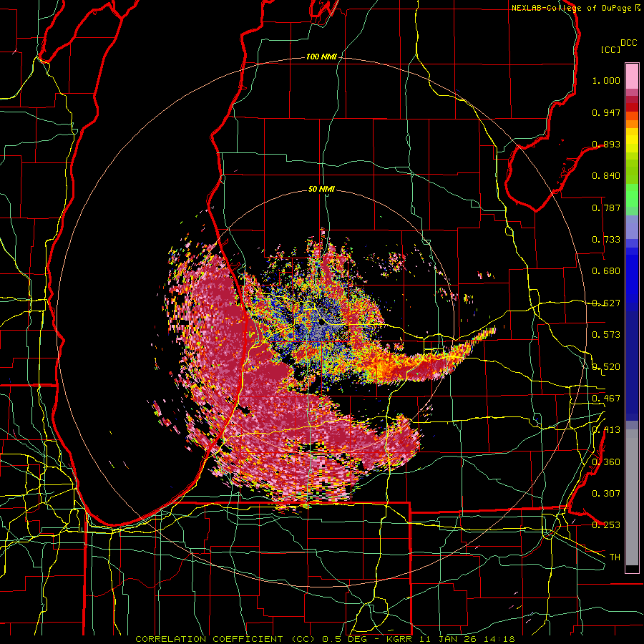
Task: Click the 0.840 legend value
Action: coord(606,176)
